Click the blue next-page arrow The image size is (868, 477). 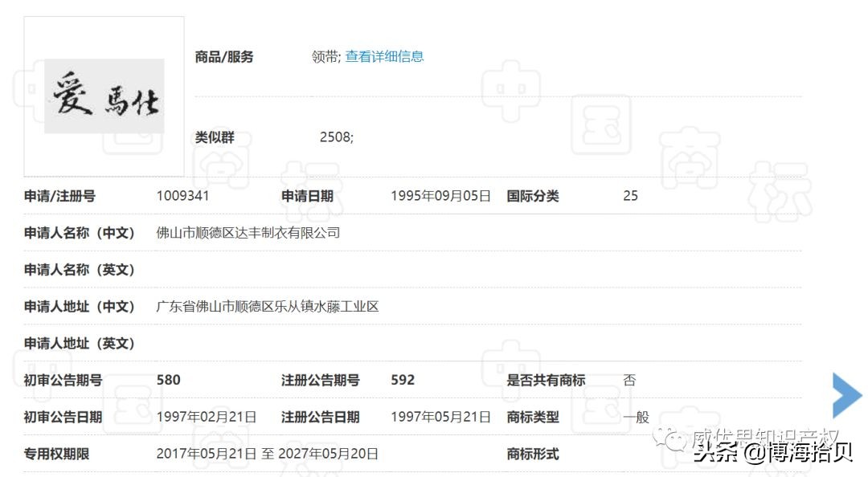(847, 395)
